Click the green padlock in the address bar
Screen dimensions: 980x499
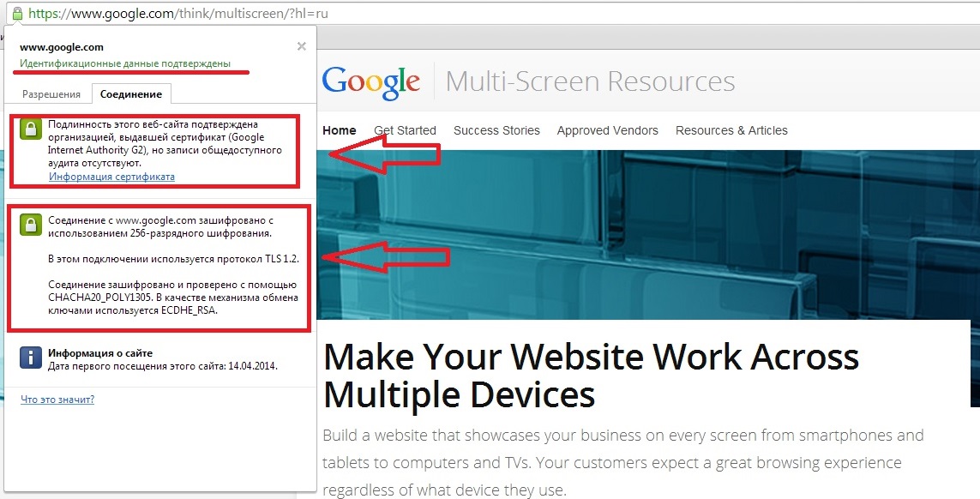17,14
